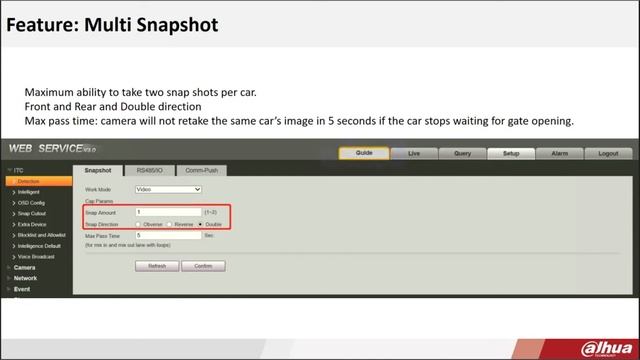640x360 pixels.
Task: Click the WEB SERVICE logo
Action: click(52, 149)
